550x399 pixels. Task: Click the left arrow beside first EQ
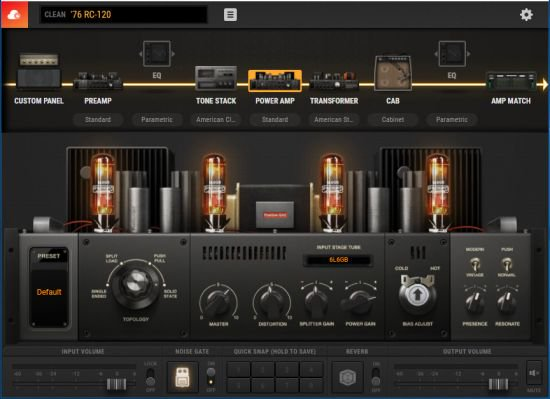tap(141, 54)
